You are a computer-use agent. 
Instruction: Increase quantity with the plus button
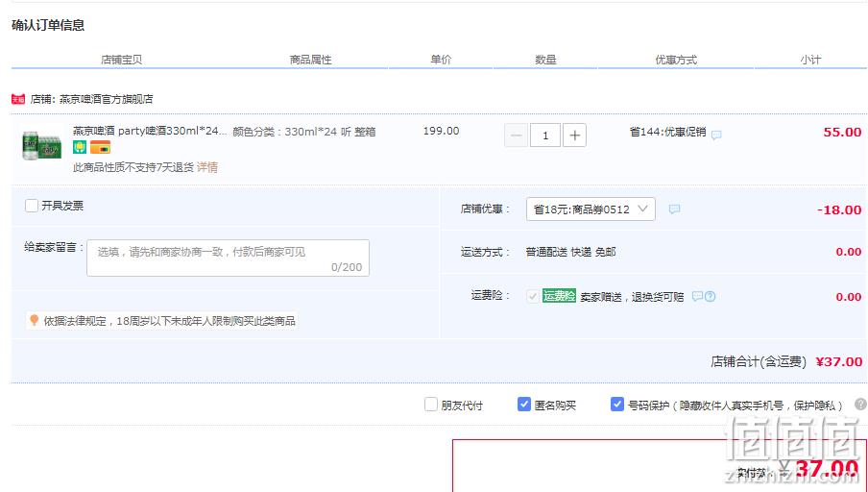[574, 135]
